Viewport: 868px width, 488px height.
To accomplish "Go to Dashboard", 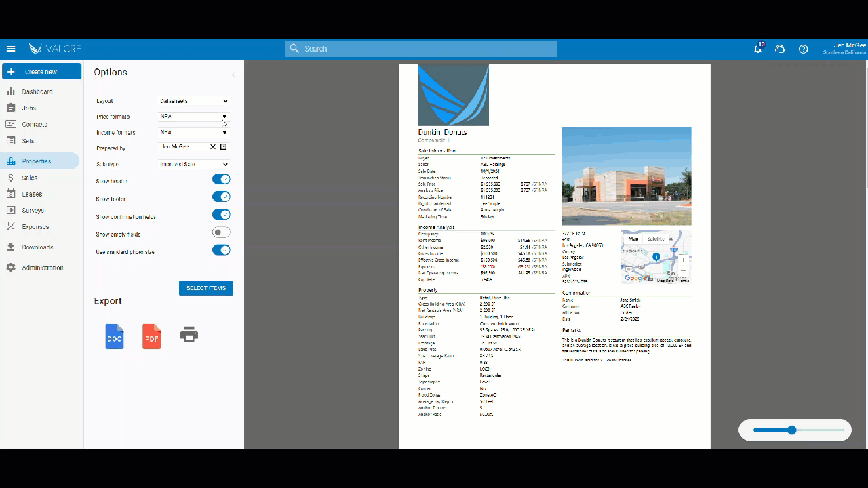I will point(37,91).
